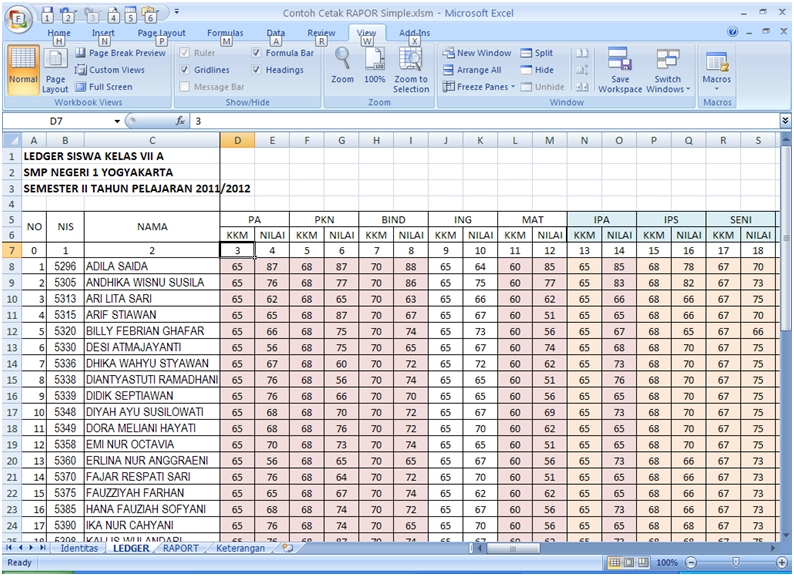The height and width of the screenshot is (576, 794).
Task: Open the Name Box dropdown arrow
Action: click(x=117, y=121)
